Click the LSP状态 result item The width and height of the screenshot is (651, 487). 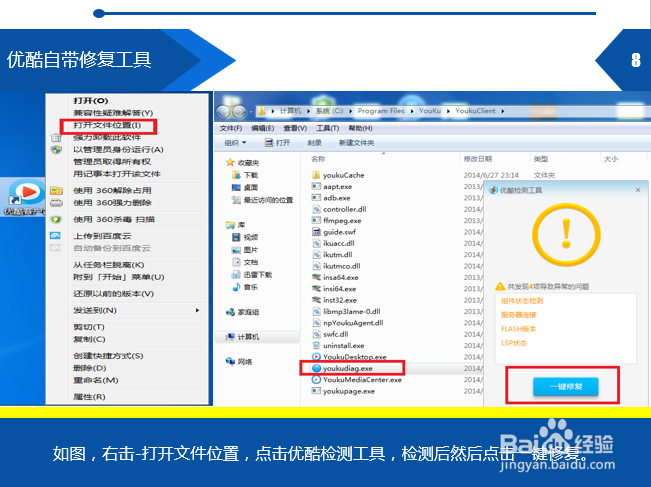pyautogui.click(x=514, y=343)
